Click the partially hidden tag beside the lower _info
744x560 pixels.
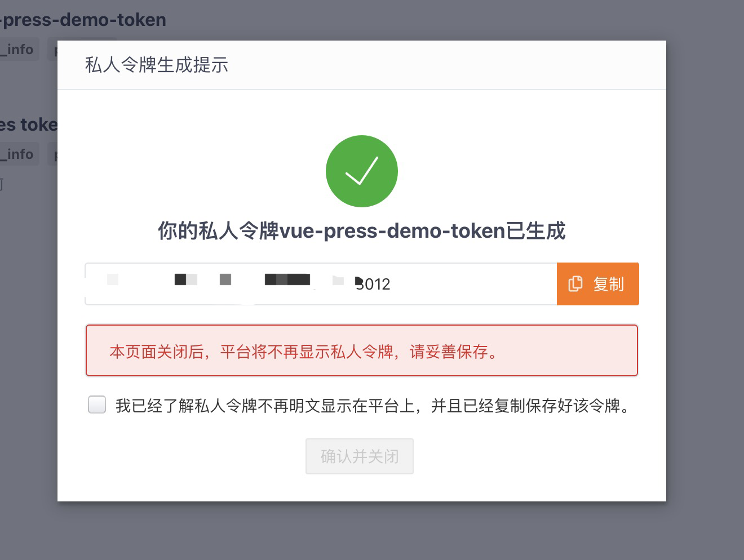point(52,154)
